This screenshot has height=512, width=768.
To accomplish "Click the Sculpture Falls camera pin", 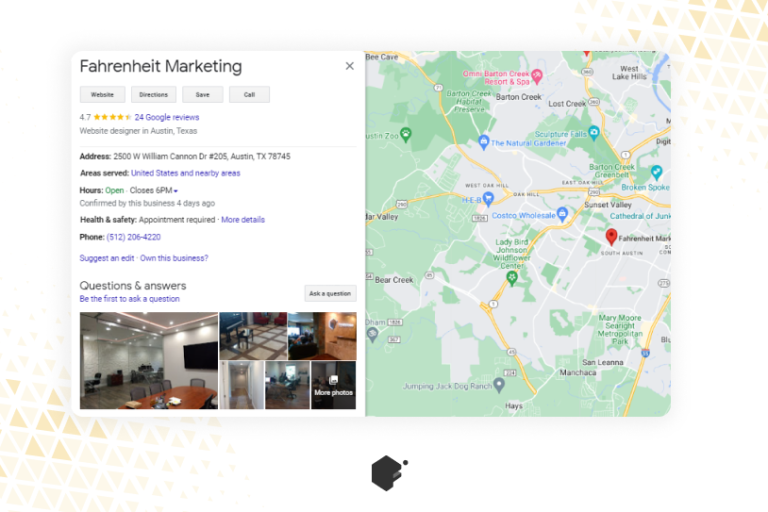I will (594, 132).
